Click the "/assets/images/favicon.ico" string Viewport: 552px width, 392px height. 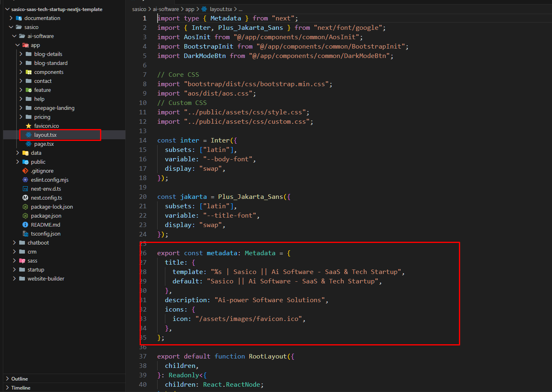pos(249,319)
